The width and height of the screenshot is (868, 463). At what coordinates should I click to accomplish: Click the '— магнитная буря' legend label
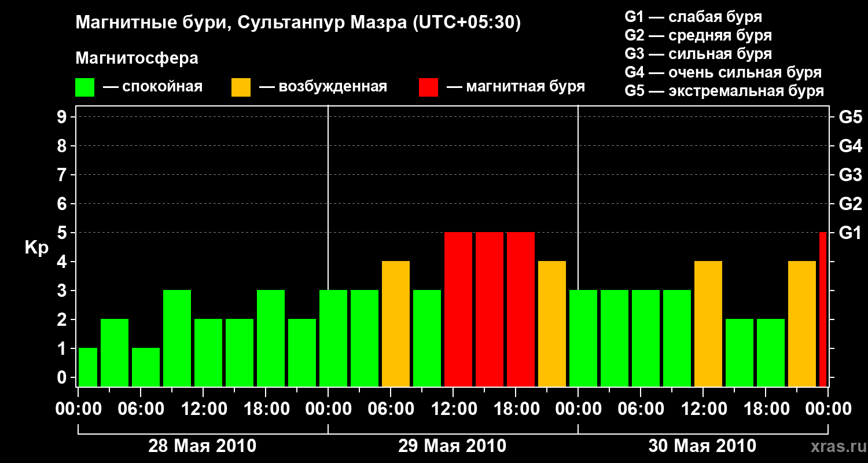click(x=516, y=87)
